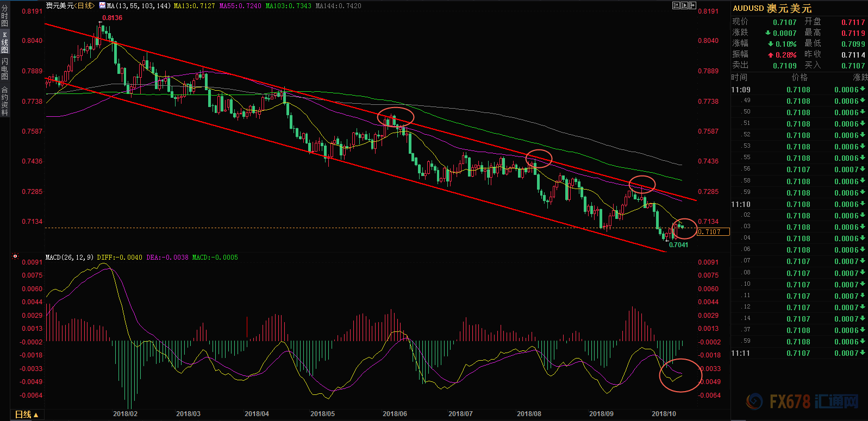Click the 时间 column header
The height and width of the screenshot is (421, 868).
(x=739, y=78)
